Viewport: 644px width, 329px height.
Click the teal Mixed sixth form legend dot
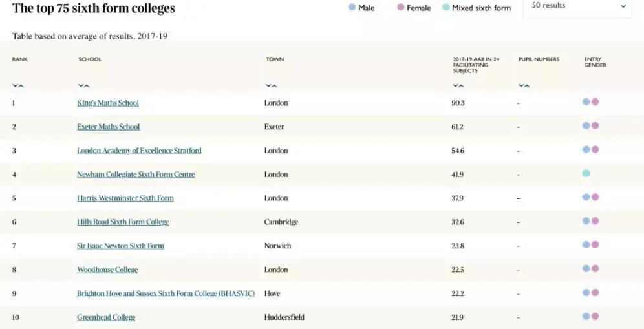[x=445, y=7]
